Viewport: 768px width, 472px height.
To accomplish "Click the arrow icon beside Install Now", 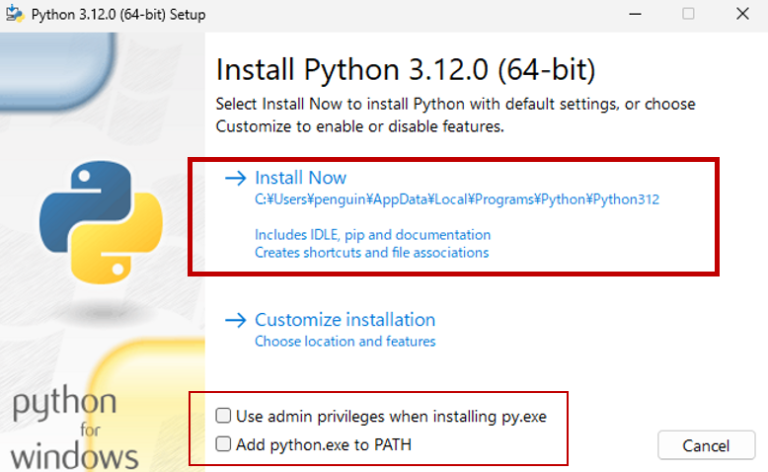I will tap(235, 178).
